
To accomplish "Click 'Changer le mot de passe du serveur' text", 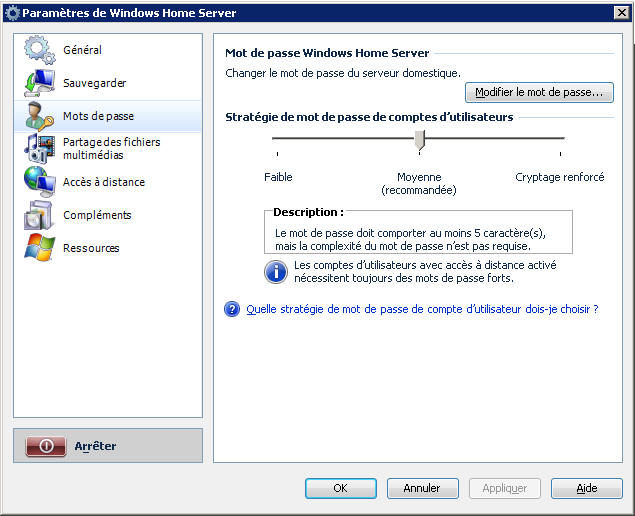I will [x=343, y=73].
